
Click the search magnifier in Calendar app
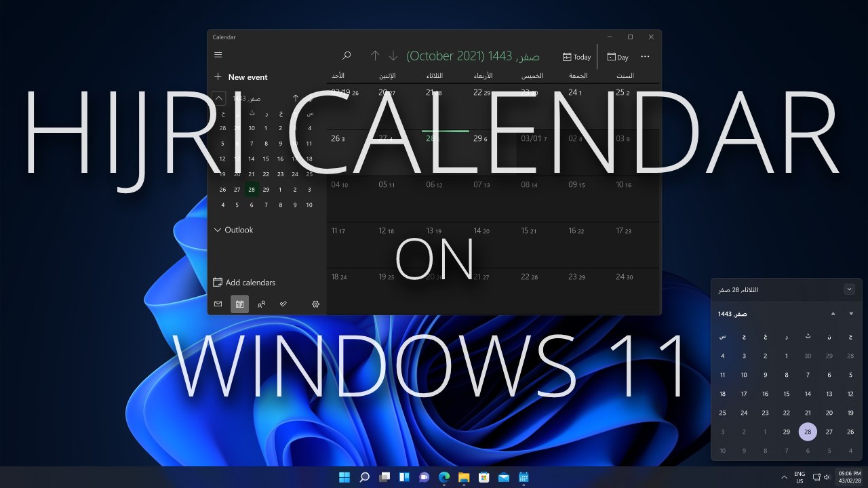(347, 56)
